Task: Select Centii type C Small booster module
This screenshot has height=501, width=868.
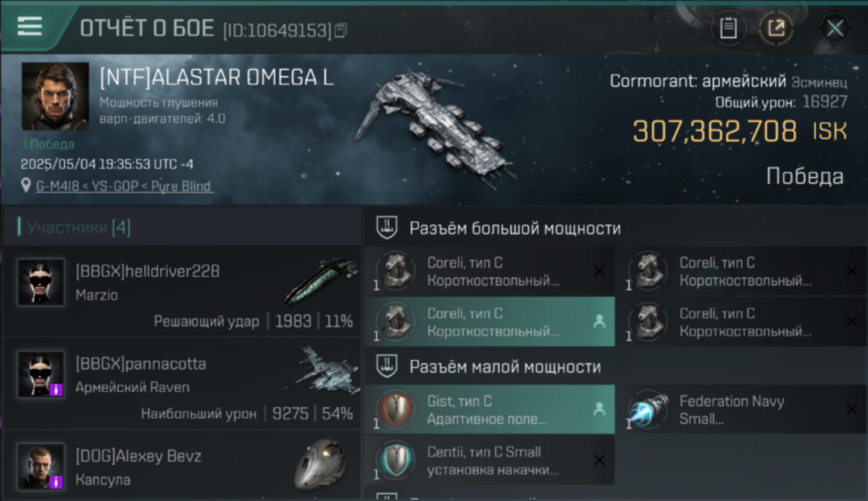Action: click(x=489, y=461)
